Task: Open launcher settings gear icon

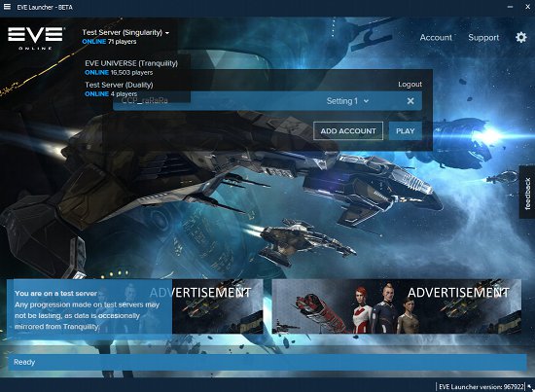Action: click(521, 37)
